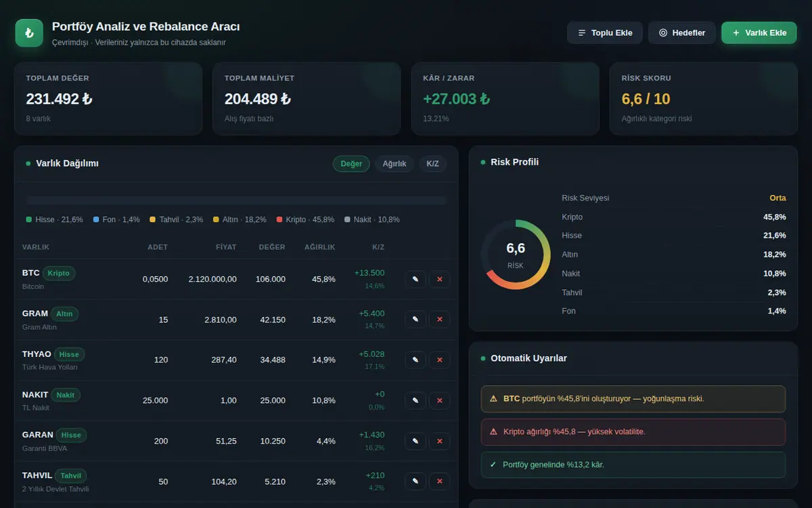Click the BTC price 2.120.000,00
The width and height of the screenshot is (812, 508).
(x=212, y=279)
